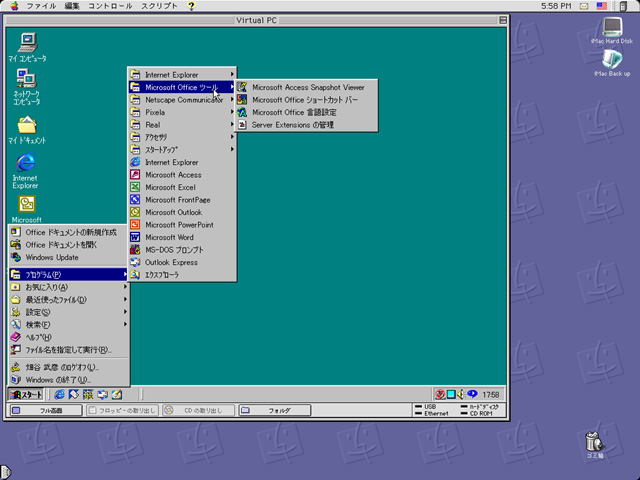Open the コントロール menu
640x480 pixels.
pos(110,6)
